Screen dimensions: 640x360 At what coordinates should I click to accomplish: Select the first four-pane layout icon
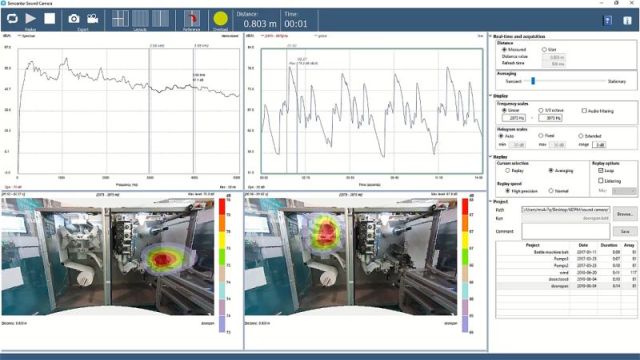coord(120,19)
